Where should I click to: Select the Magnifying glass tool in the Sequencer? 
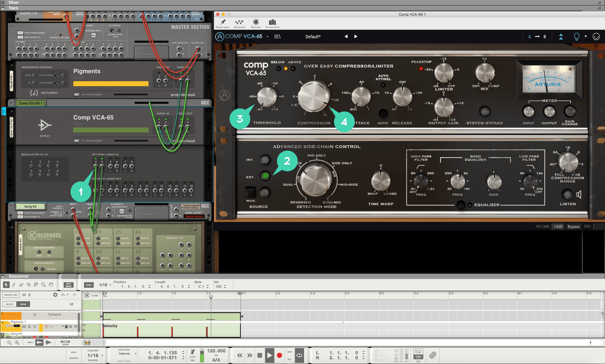point(43,285)
